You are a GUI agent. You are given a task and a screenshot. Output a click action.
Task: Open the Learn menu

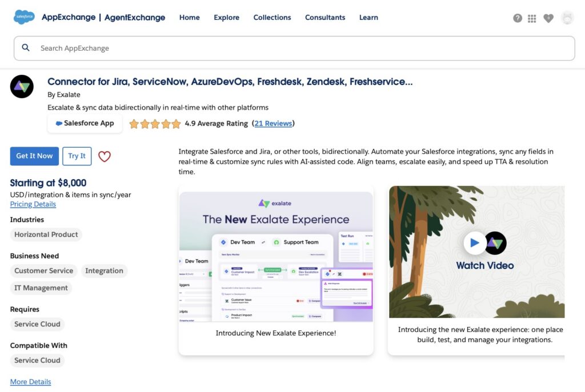coord(368,18)
